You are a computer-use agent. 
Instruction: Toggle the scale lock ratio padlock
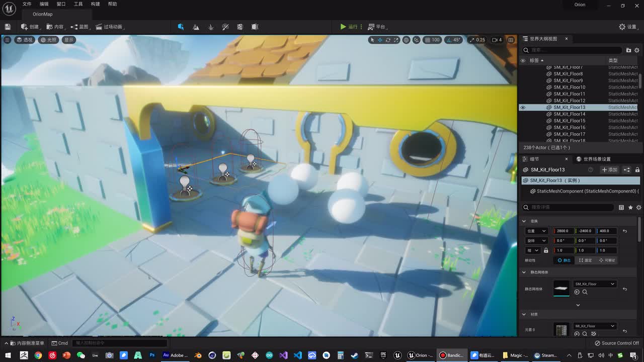point(546,250)
